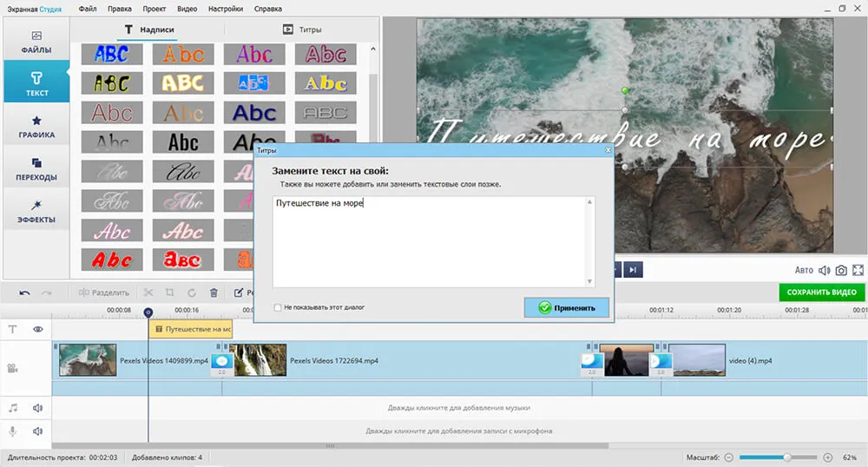This screenshot has height=467, width=868.
Task: Click the trash delete icon
Action: (x=214, y=293)
